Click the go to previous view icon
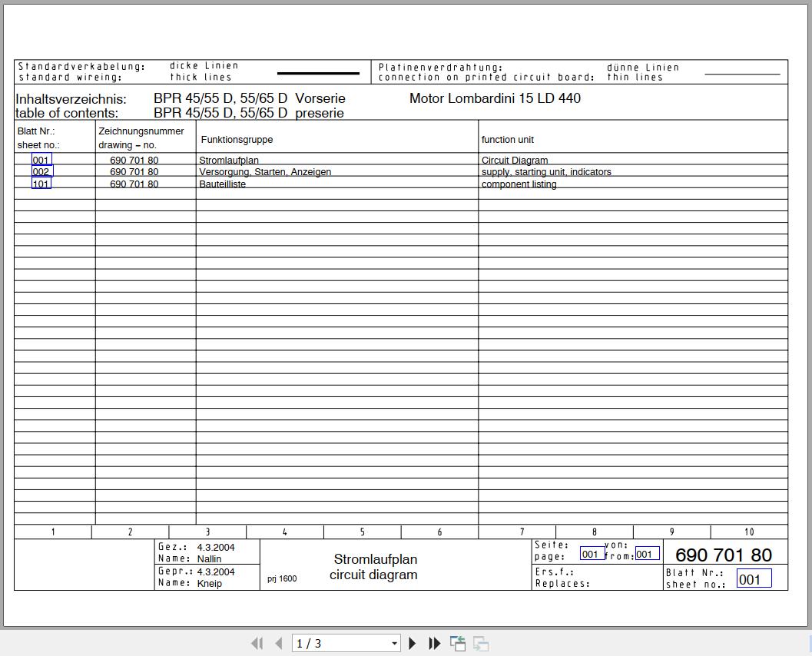The height and width of the screenshot is (656, 812). tap(458, 644)
